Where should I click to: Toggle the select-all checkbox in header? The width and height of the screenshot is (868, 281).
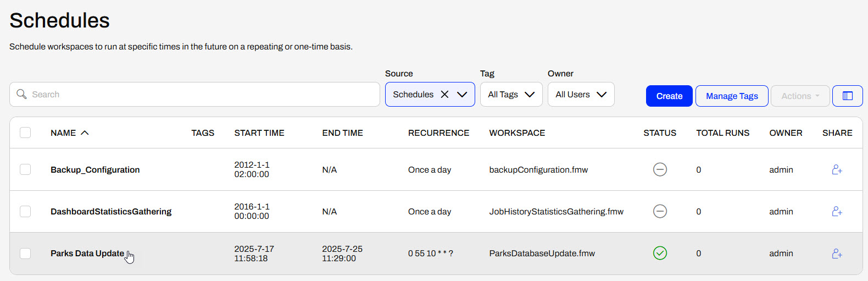25,133
